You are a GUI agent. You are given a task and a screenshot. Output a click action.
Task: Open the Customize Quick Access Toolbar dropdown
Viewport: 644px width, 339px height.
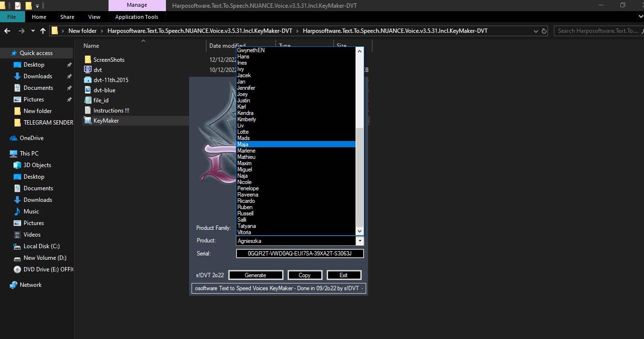pos(38,6)
